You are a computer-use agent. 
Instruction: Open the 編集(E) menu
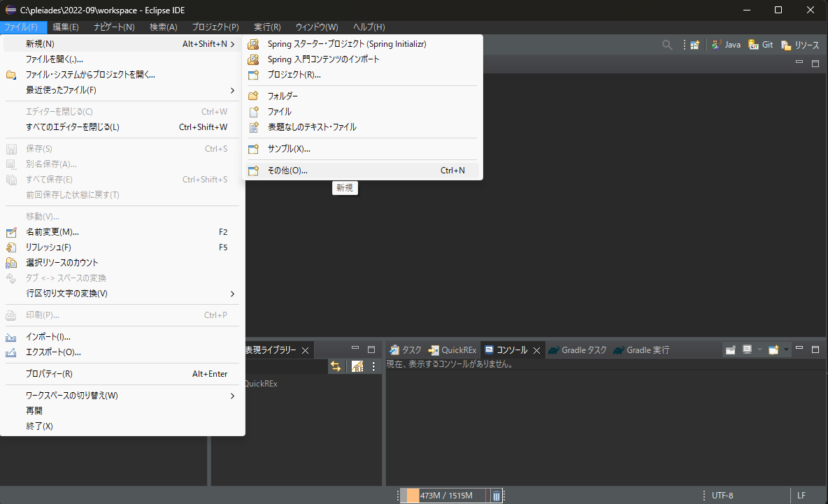point(66,27)
